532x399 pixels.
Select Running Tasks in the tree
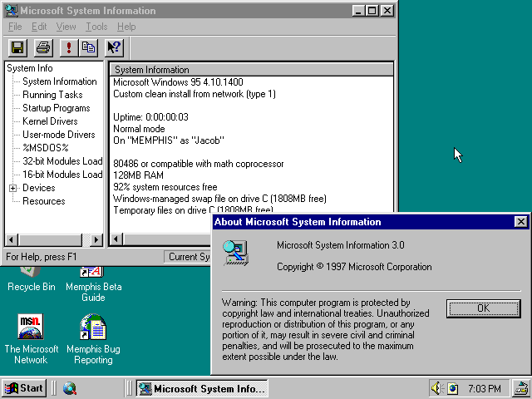pyautogui.click(x=52, y=95)
